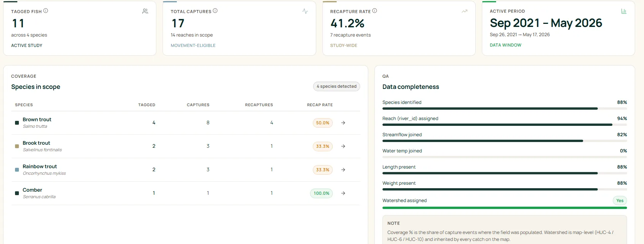Click the Length present progress bar
This screenshot has height=244, width=644.
505,173
